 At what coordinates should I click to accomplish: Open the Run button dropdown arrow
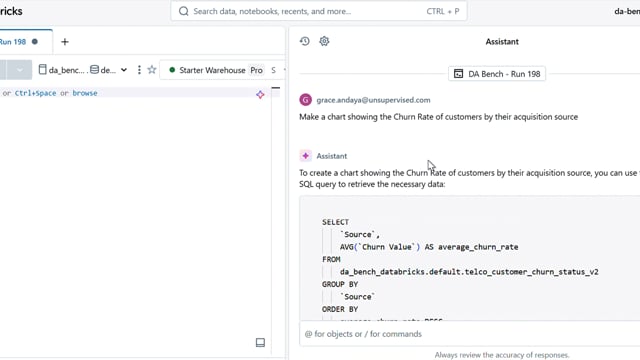19,70
